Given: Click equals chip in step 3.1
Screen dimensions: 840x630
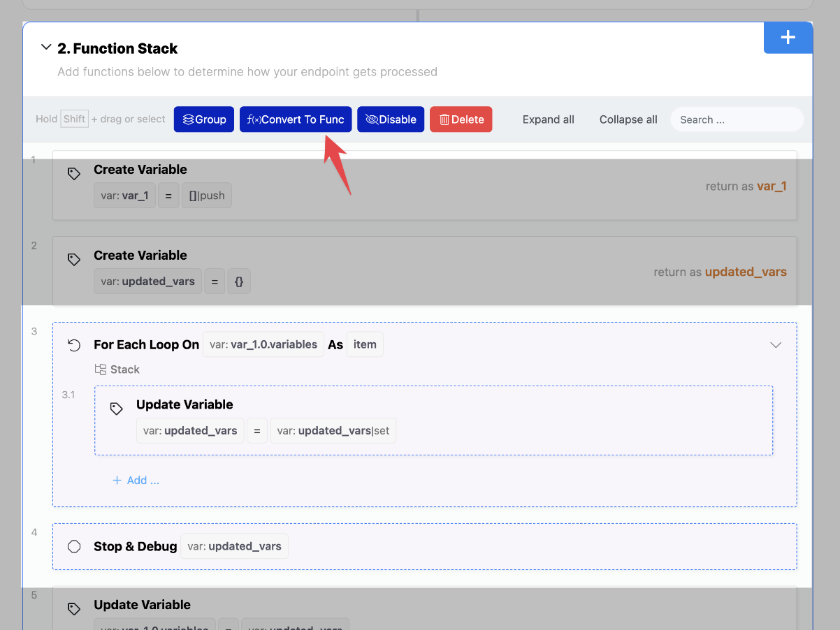Looking at the screenshot, I should [x=257, y=431].
